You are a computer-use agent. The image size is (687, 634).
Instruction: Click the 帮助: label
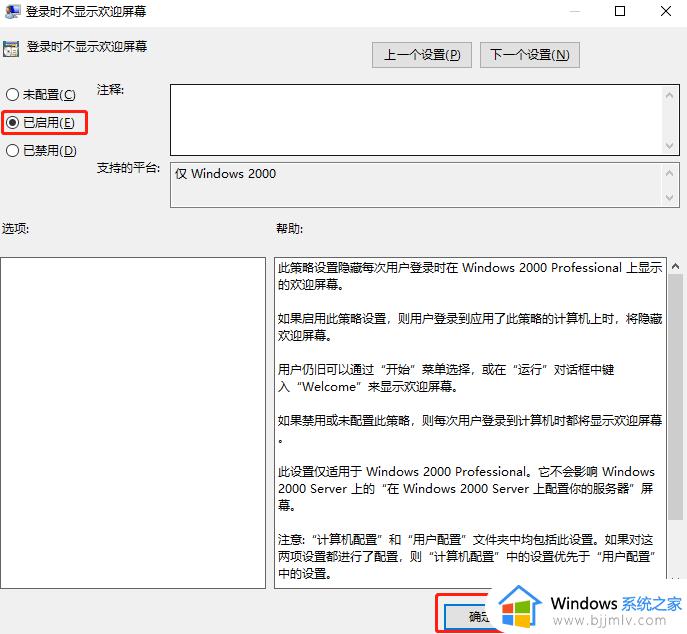click(x=289, y=228)
